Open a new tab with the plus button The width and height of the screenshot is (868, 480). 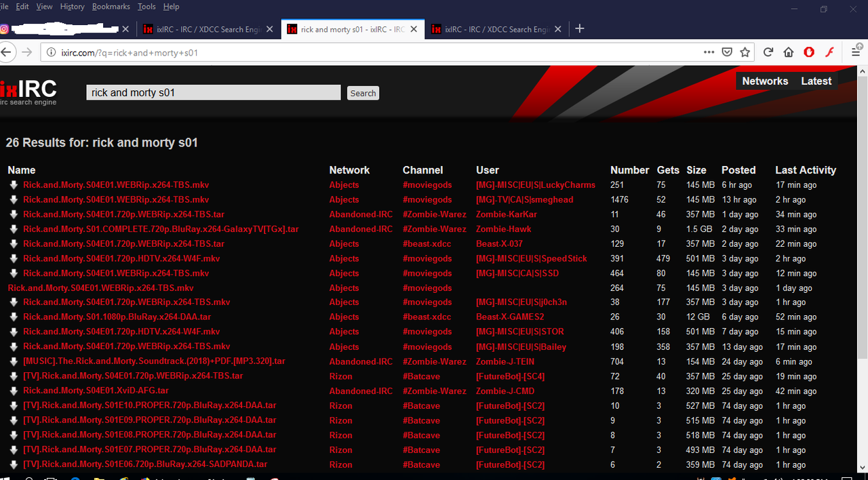click(x=579, y=28)
